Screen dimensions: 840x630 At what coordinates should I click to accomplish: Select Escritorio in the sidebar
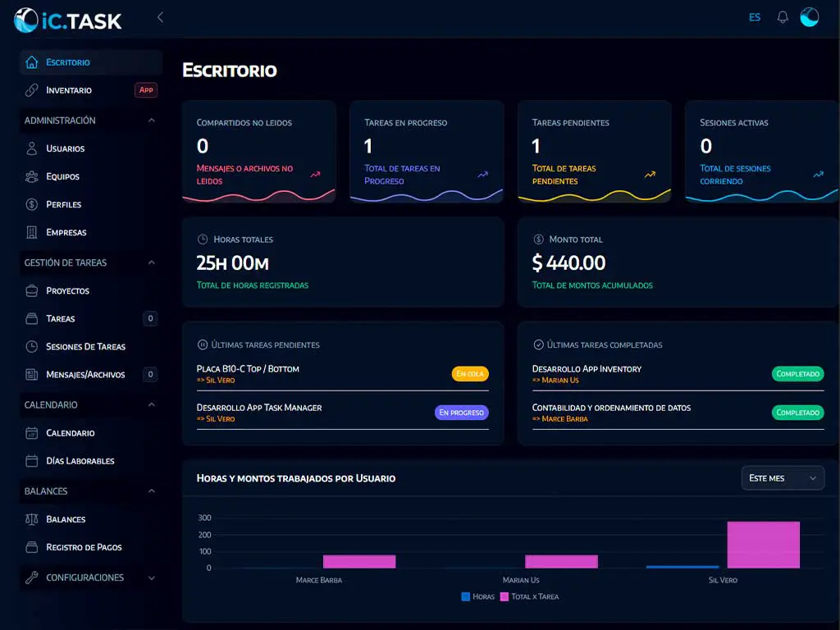point(67,62)
